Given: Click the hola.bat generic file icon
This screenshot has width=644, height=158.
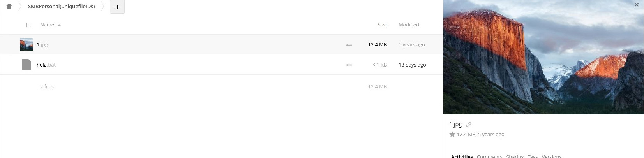Looking at the screenshot, I should tap(26, 65).
